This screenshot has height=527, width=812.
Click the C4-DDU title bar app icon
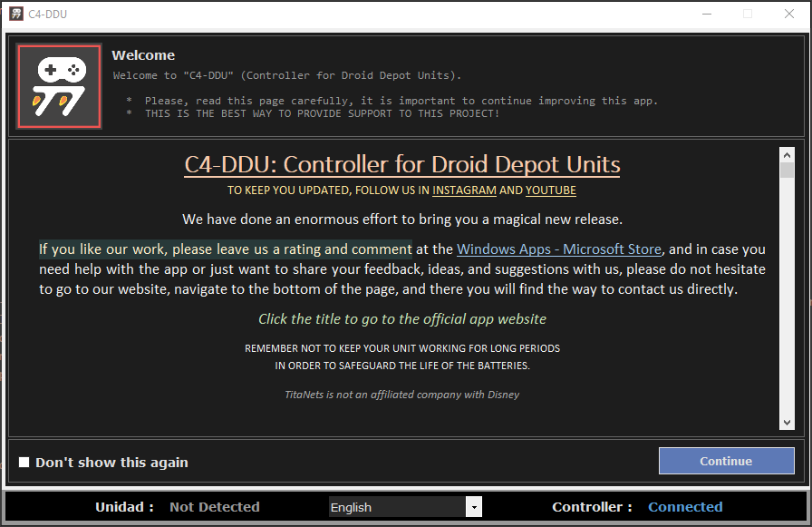pyautogui.click(x=16, y=14)
